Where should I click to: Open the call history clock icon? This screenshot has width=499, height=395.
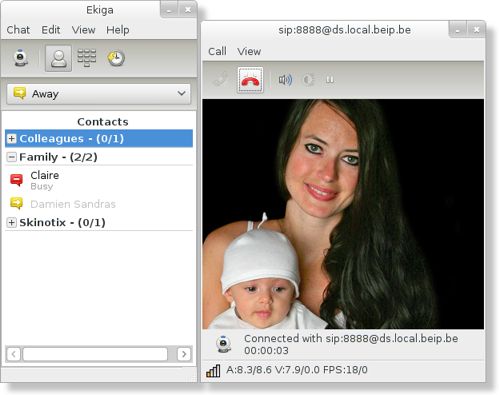tap(116, 58)
